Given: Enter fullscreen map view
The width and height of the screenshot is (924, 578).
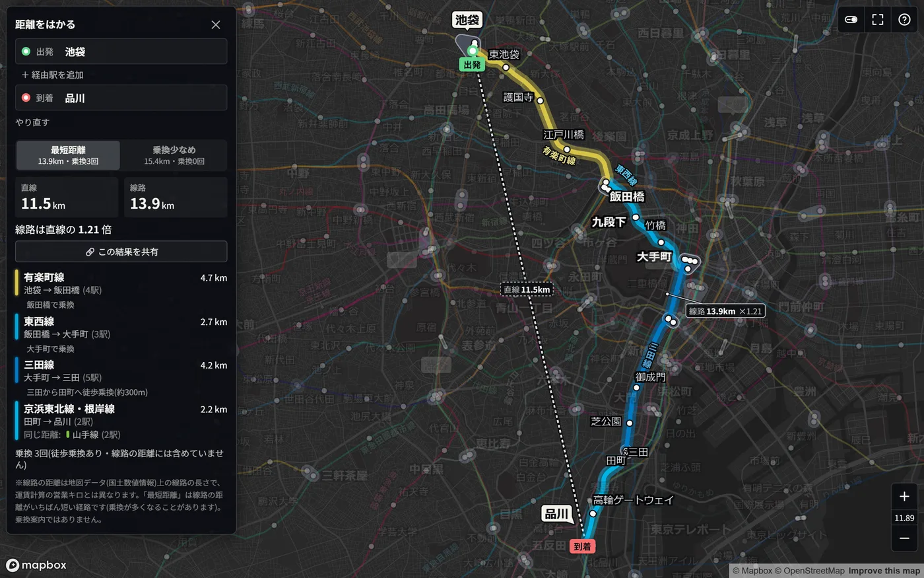Looking at the screenshot, I should coord(878,20).
